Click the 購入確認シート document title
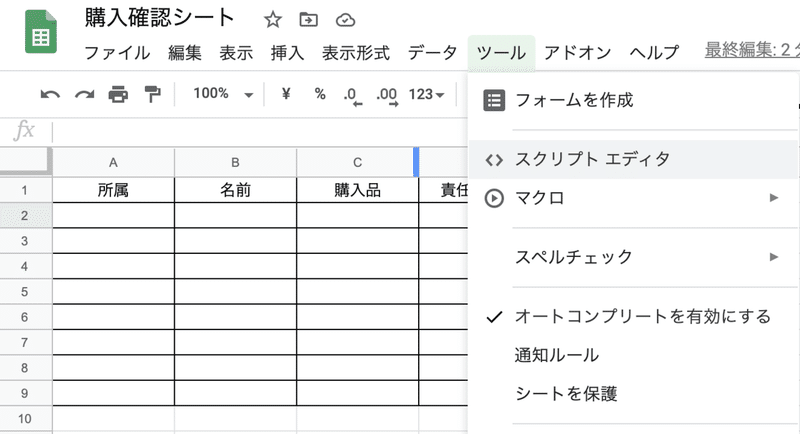 [159, 18]
